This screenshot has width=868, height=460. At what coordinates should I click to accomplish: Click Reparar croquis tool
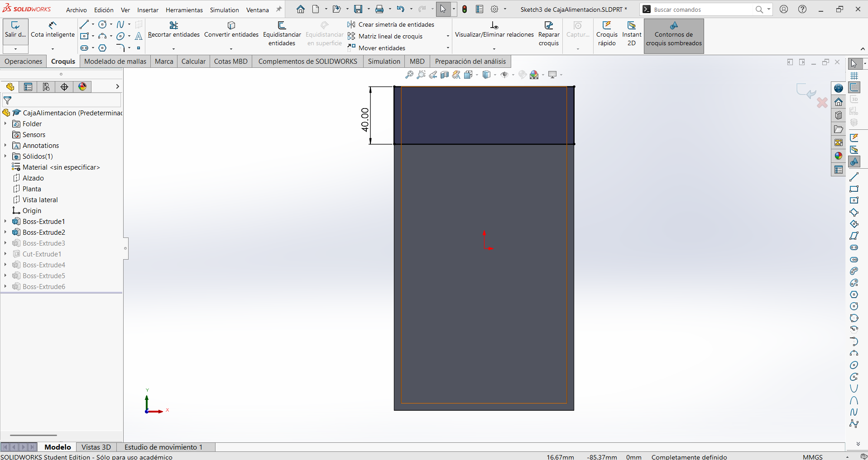pyautogui.click(x=549, y=34)
